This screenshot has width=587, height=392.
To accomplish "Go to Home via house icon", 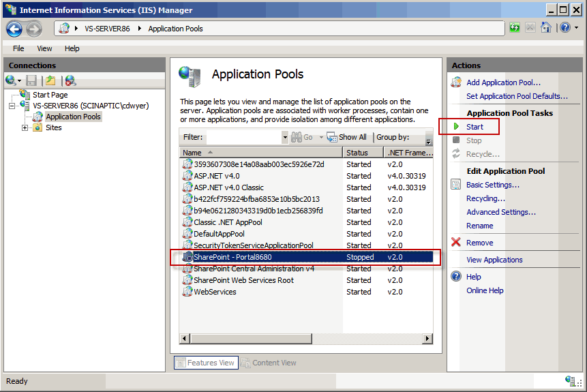I will (x=546, y=27).
